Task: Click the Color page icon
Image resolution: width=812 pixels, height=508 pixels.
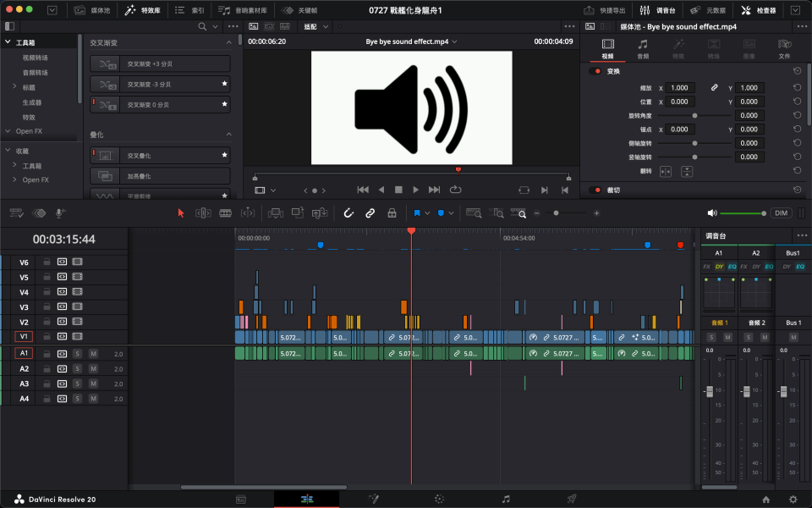Action: (439, 500)
